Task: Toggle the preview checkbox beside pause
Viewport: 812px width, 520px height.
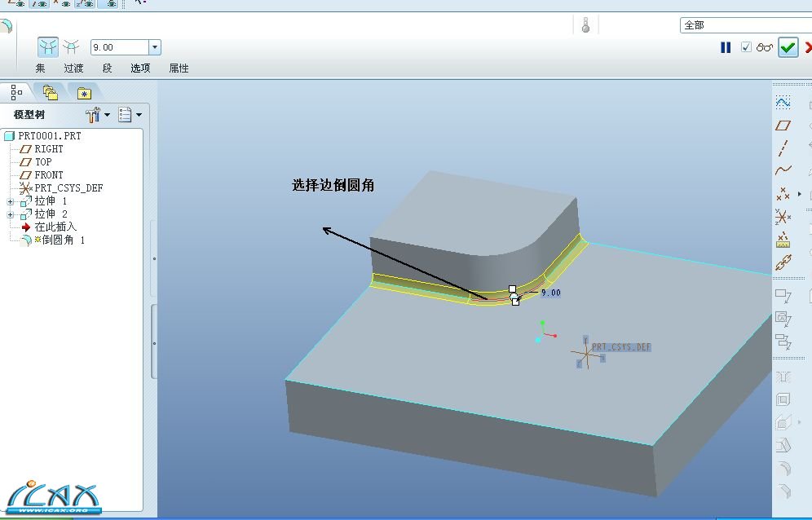Action: coord(746,47)
